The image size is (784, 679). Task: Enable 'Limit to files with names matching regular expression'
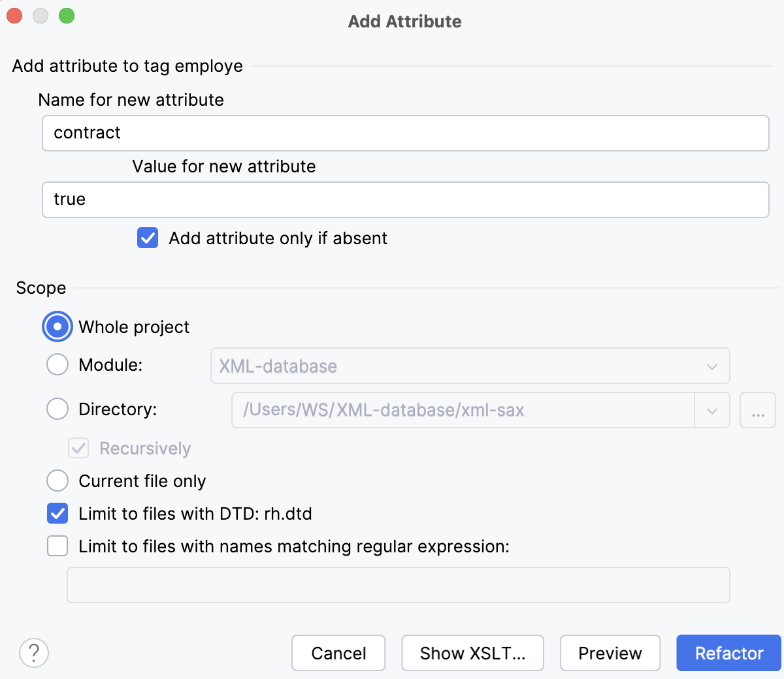(x=57, y=546)
